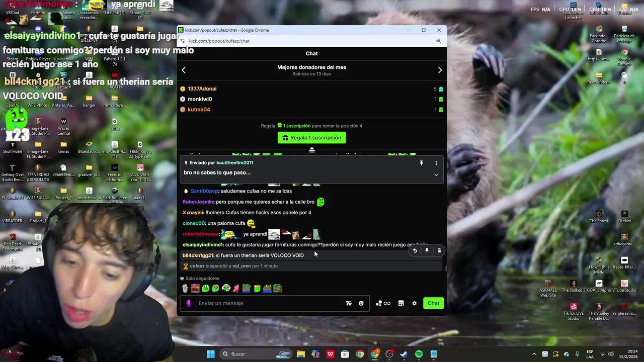Unpin the pinned message via pin icon
This screenshot has width=644, height=362.
pyautogui.click(x=422, y=163)
